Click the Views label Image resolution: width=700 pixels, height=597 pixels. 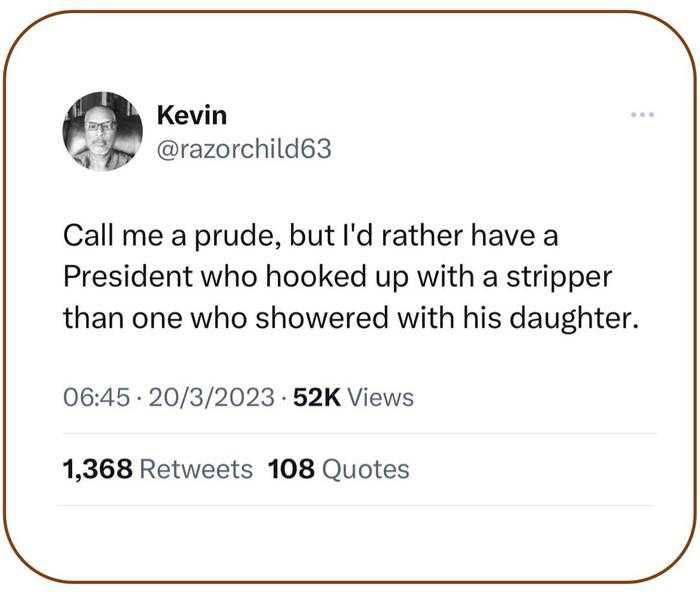[x=380, y=397]
